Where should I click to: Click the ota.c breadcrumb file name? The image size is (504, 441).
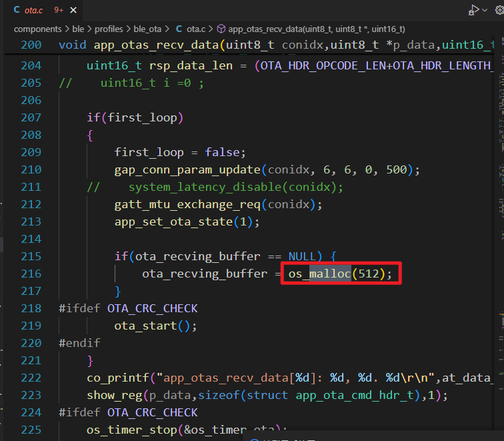point(196,29)
